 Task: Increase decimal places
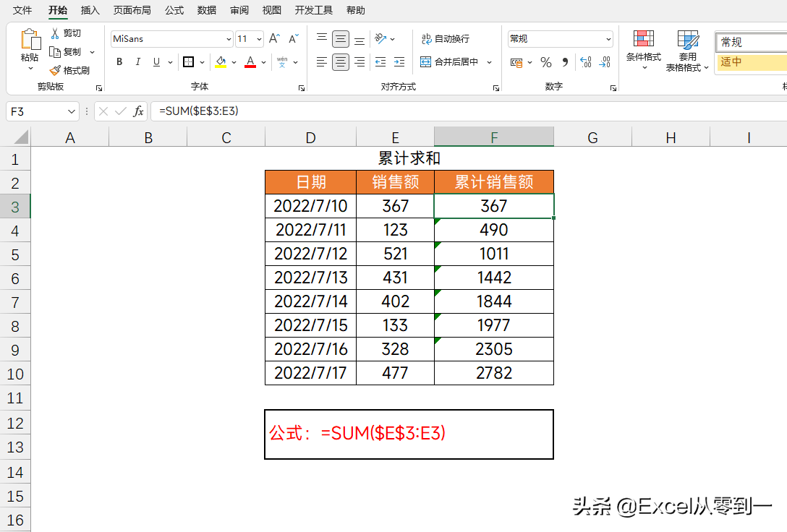point(586,62)
